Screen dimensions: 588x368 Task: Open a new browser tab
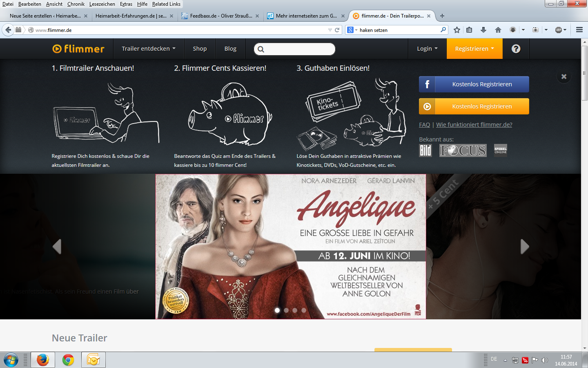pos(442,16)
